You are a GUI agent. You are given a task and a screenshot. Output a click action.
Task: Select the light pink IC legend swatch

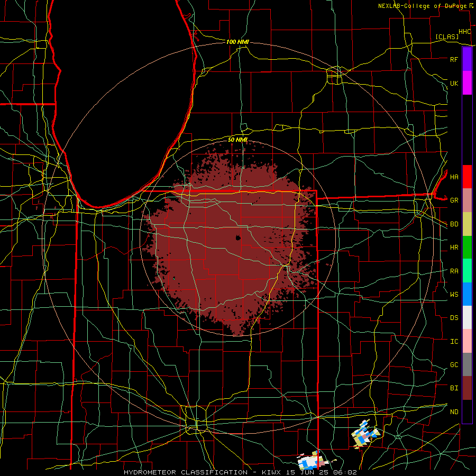click(467, 341)
